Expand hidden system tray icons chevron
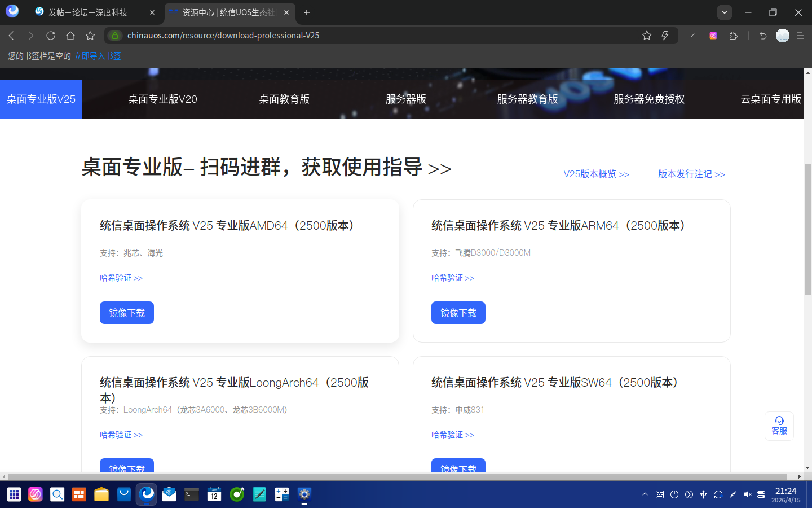This screenshot has height=508, width=812. point(645,494)
